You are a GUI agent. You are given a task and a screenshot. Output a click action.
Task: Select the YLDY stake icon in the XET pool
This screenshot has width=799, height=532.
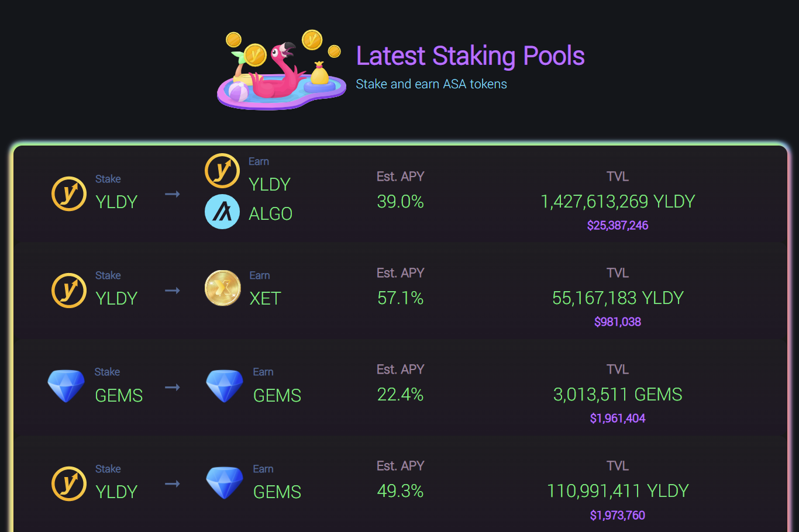coord(68,290)
